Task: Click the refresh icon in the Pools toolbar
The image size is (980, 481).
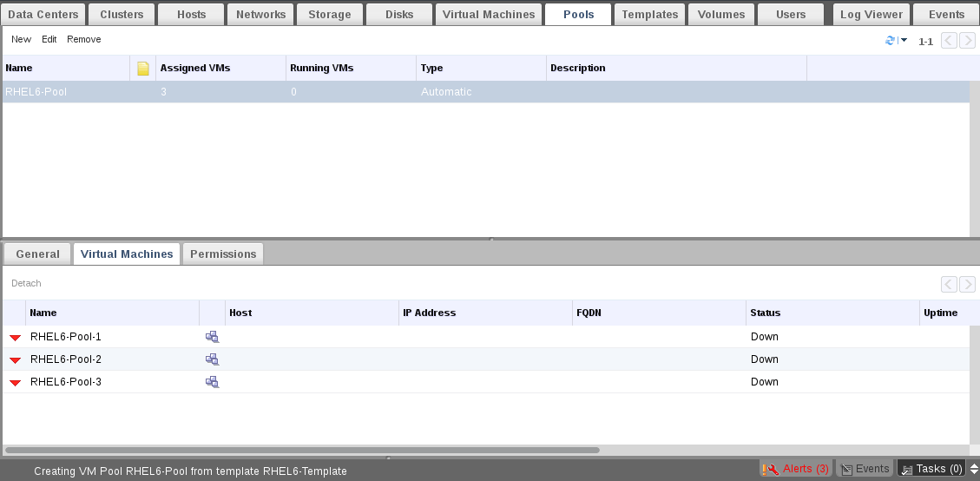Action: coord(890,41)
